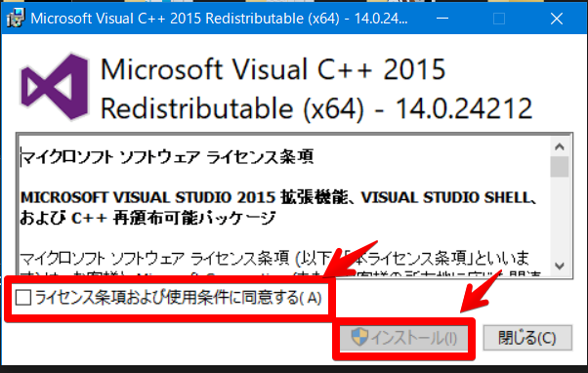Click the マイクロソフト ソフトウェア ライセンス条項 heading

click(167, 156)
